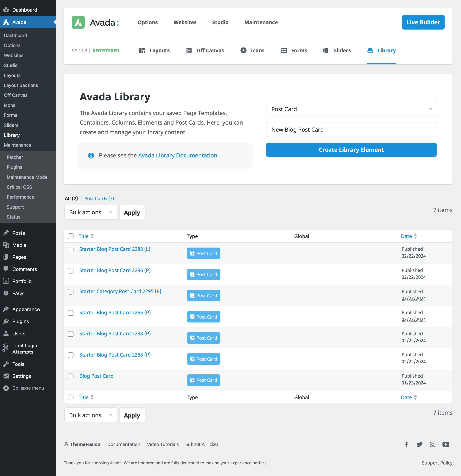Click the Users person icon
This screenshot has height=476, width=461.
(6, 333)
